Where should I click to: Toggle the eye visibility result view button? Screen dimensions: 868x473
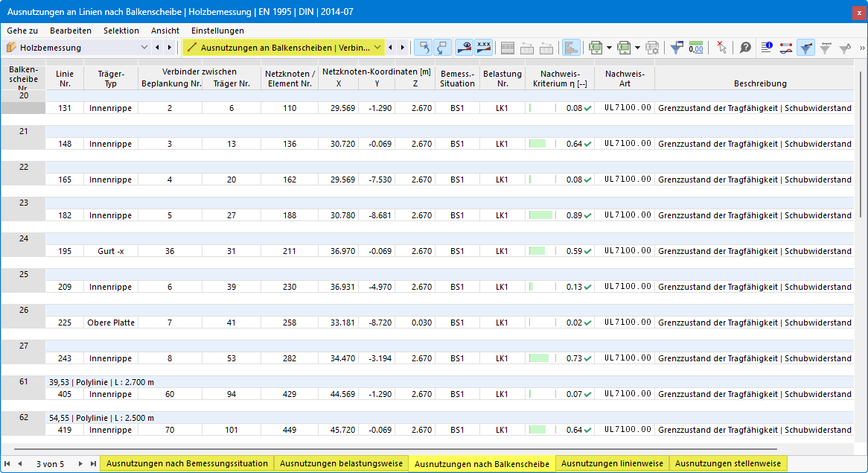[x=464, y=48]
